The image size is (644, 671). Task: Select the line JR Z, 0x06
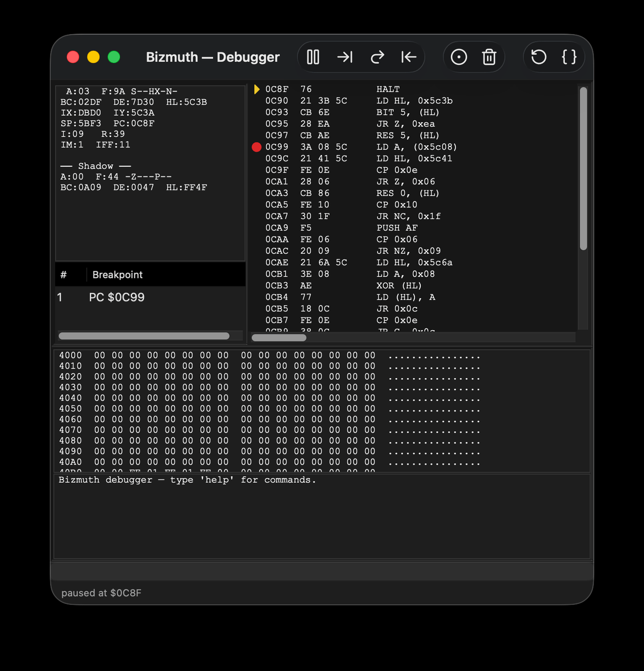click(413, 181)
